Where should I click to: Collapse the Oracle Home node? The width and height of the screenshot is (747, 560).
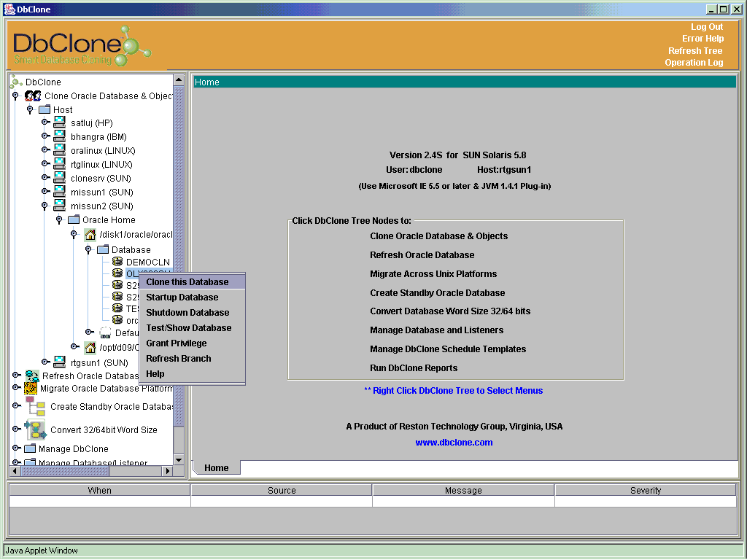tap(59, 219)
